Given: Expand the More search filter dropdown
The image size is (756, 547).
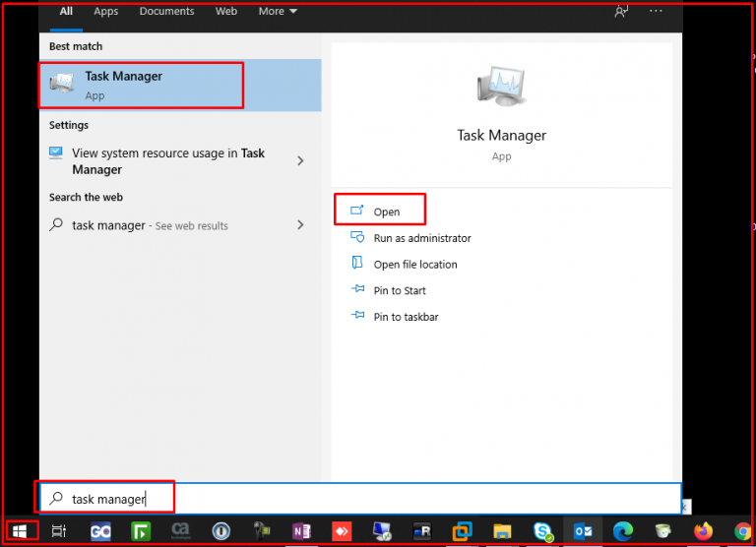Looking at the screenshot, I should pos(278,11).
